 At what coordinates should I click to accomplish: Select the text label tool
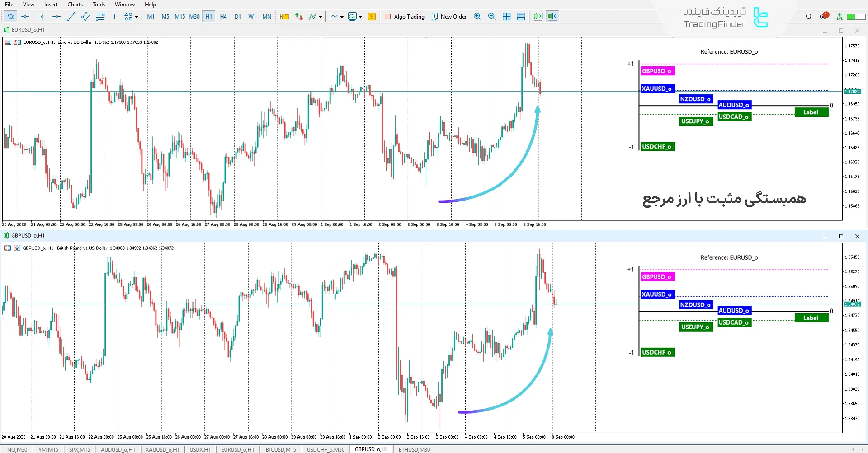pyautogui.click(x=114, y=17)
